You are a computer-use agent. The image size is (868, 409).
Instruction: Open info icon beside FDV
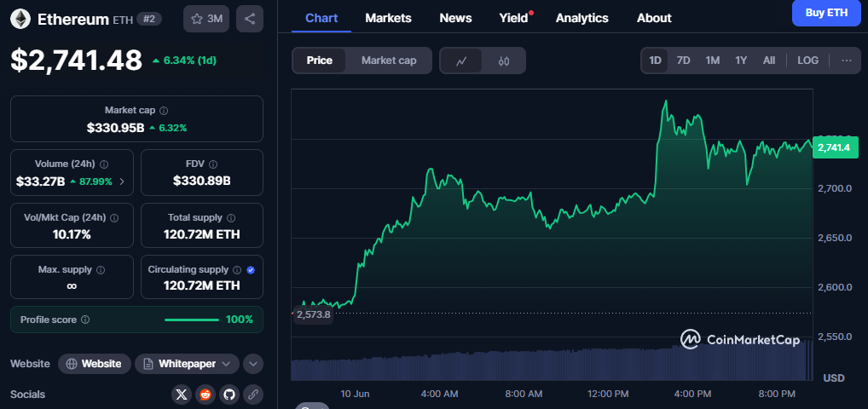214,164
